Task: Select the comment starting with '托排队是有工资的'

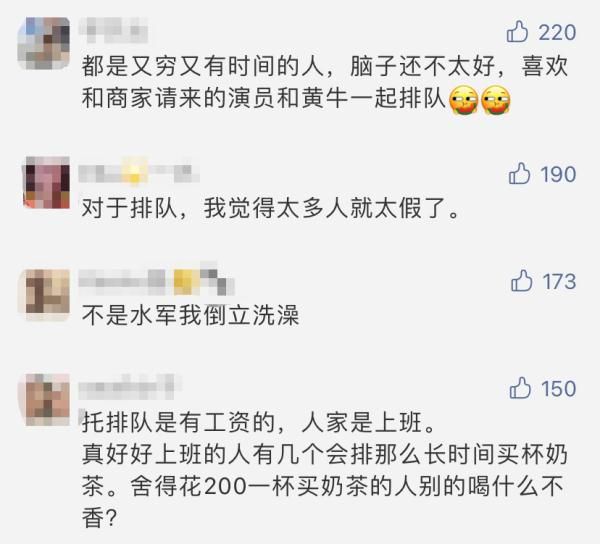Action: [324, 471]
